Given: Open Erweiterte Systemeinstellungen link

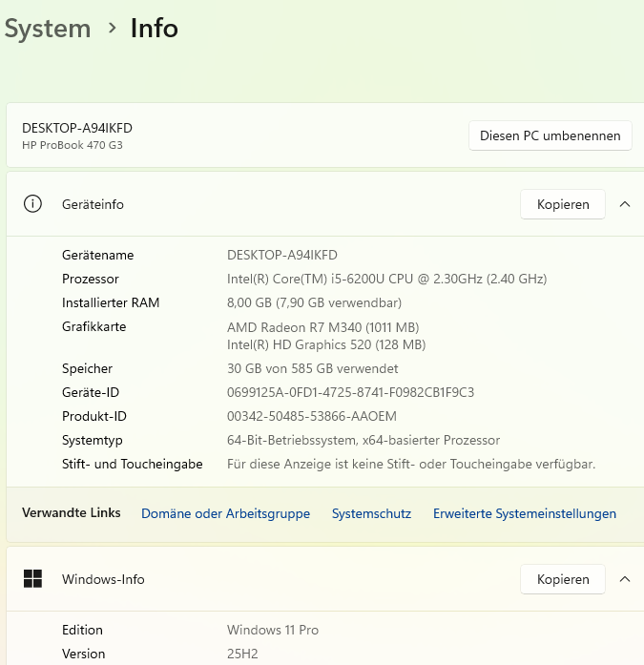Looking at the screenshot, I should pos(525,513).
